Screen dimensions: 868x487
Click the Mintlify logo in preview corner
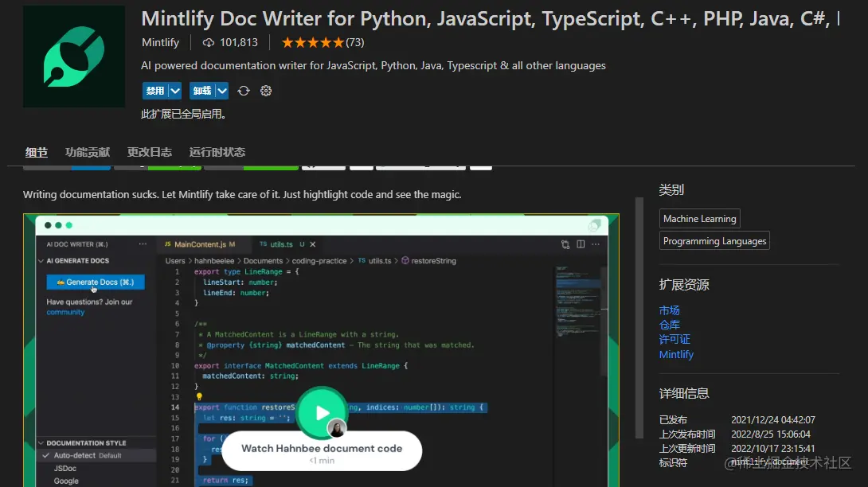[595, 225]
